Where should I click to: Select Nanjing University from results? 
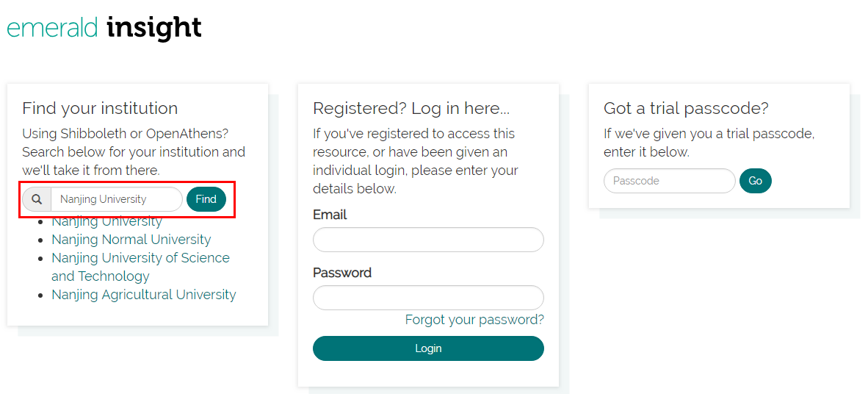106,222
